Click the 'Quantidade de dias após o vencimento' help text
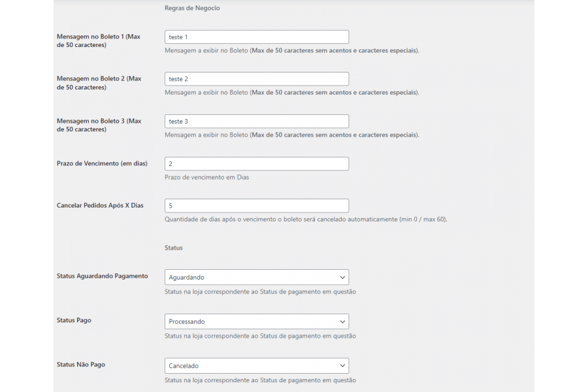Image resolution: width=588 pixels, height=392 pixels. [x=306, y=219]
